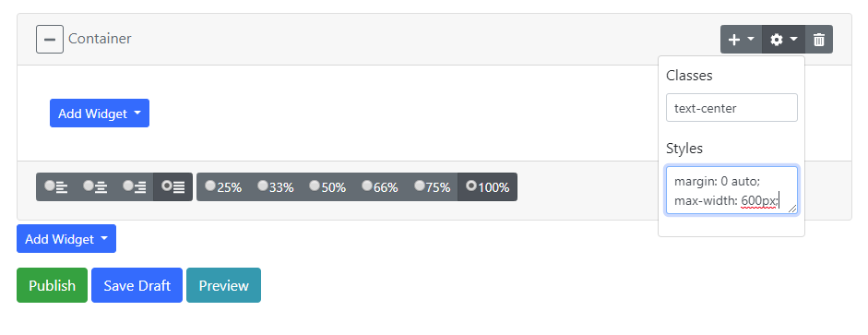Select left text alignment option
This screenshot has width=868, height=335.
pyautogui.click(x=55, y=186)
